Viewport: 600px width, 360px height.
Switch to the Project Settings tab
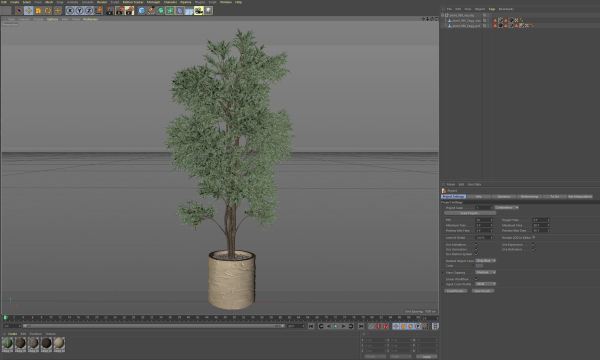click(453, 196)
